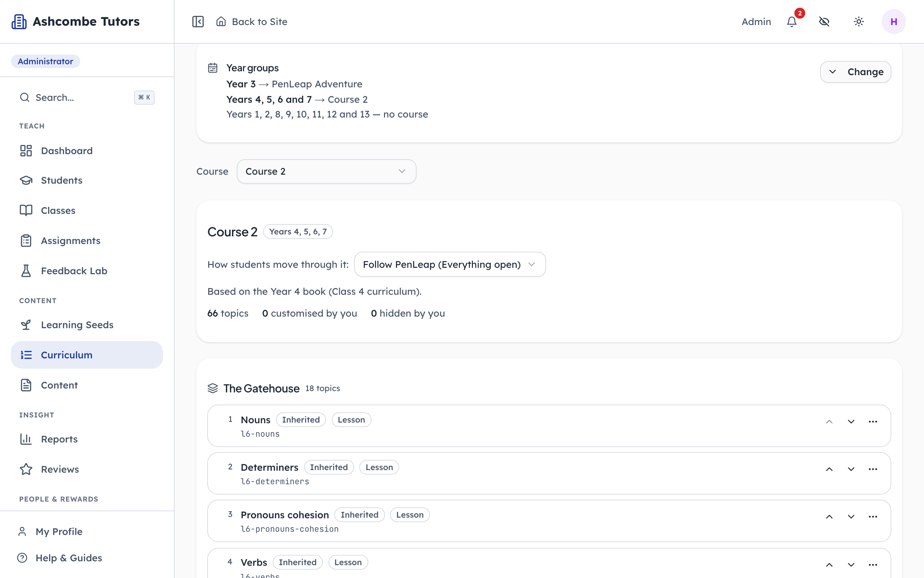Click the 0 customised by you stat
Viewport: 924px width, 578px height.
click(x=310, y=313)
